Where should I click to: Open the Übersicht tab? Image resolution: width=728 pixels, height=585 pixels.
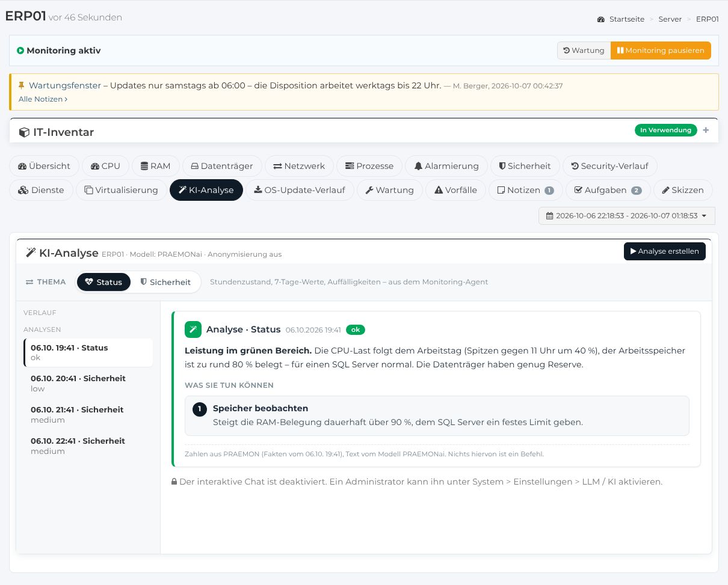click(45, 166)
